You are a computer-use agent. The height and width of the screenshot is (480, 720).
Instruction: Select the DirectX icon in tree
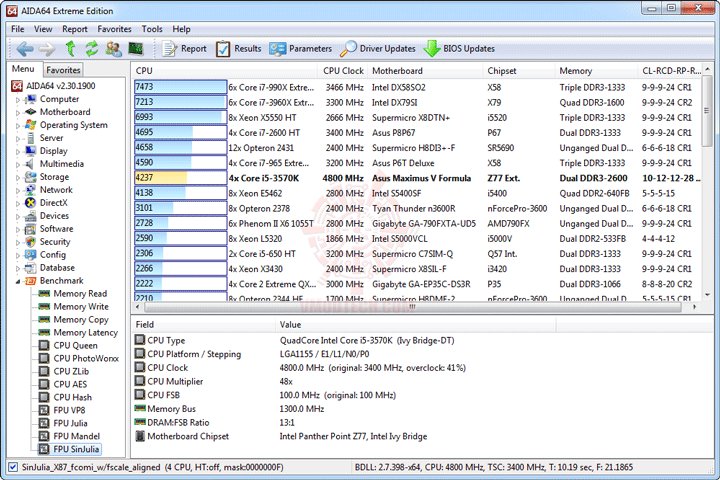(x=30, y=203)
